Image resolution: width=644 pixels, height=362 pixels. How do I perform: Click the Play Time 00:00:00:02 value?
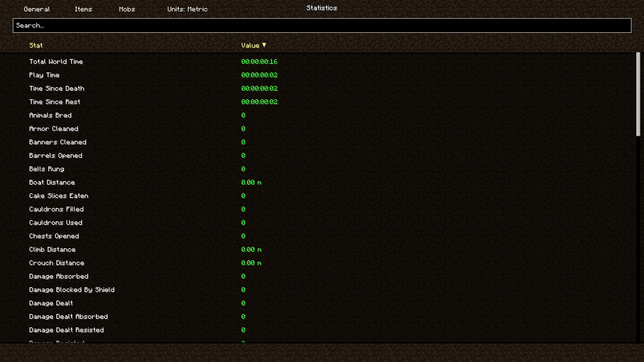[259, 75]
